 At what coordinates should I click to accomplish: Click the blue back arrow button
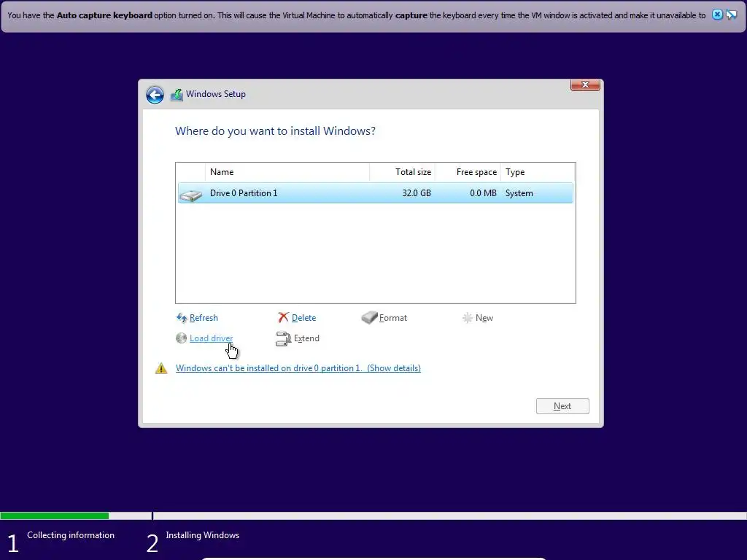(x=155, y=95)
